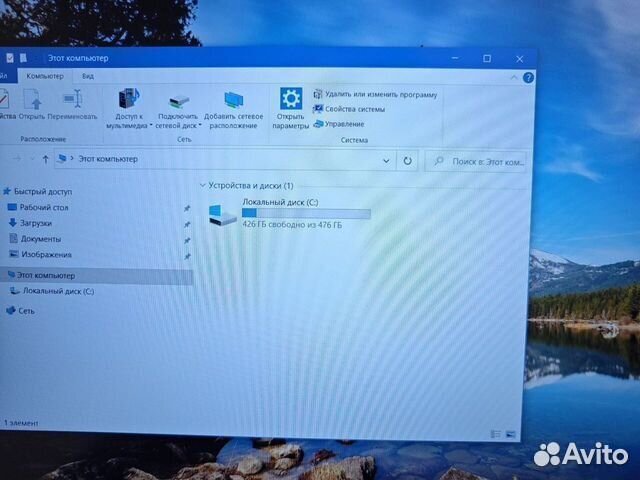Open the Компьютер ribbon tab
Image resolution: width=640 pixels, height=480 pixels.
[x=45, y=76]
